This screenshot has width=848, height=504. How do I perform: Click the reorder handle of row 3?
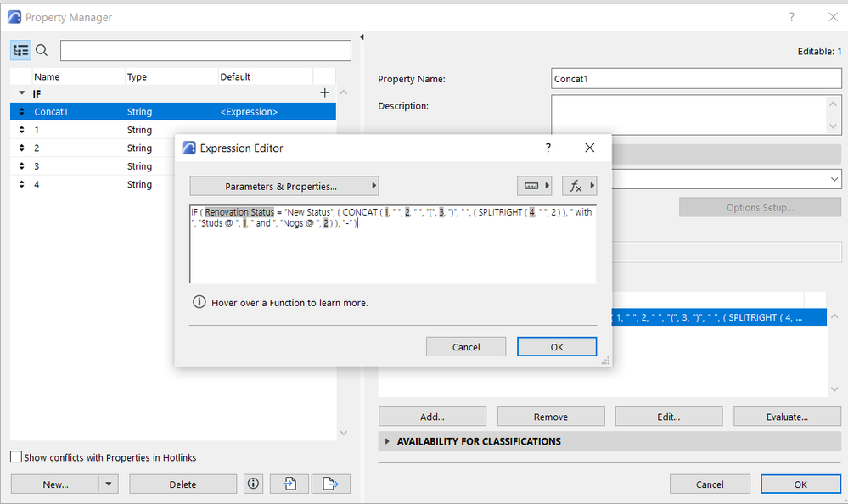[21, 166]
